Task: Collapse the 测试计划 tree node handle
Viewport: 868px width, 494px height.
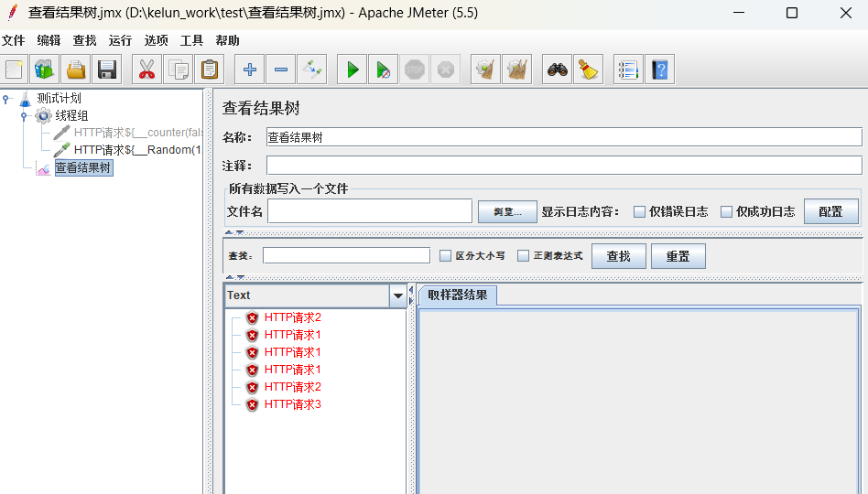Action: click(5, 100)
